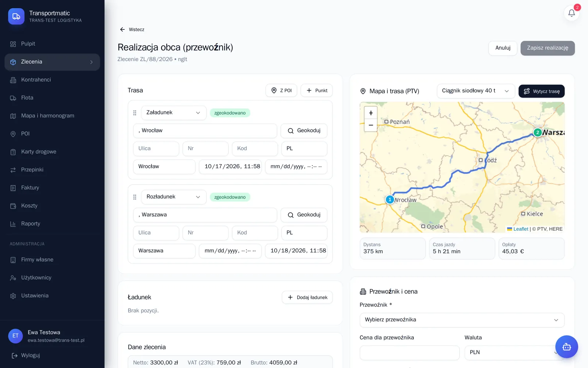Screen dimensions: 588x368
Task: Open Kontrahenci in sidebar
Action: (x=52, y=80)
